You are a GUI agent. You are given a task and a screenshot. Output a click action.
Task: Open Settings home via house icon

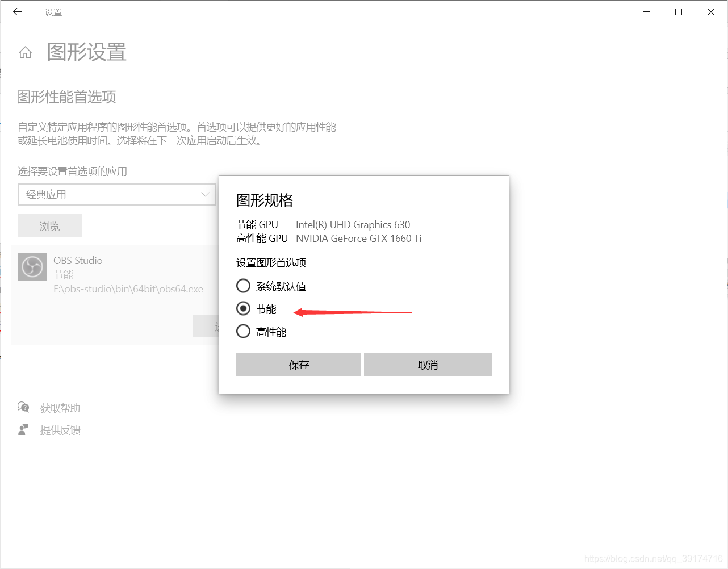(25, 53)
